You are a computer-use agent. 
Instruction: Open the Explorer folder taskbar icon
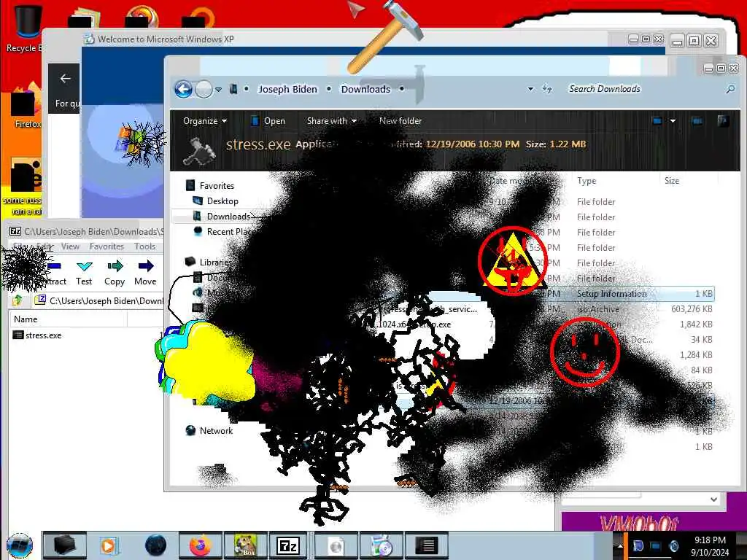point(64,545)
